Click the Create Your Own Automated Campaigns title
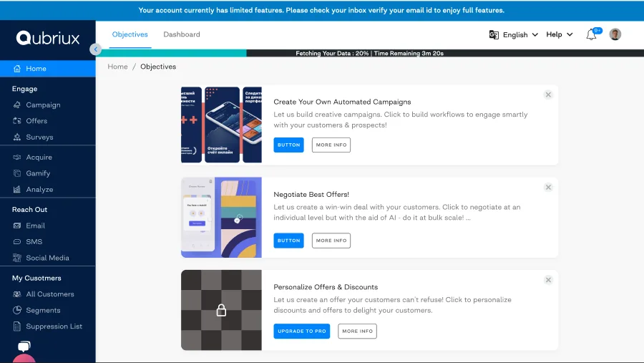This screenshot has width=644, height=363. click(342, 102)
